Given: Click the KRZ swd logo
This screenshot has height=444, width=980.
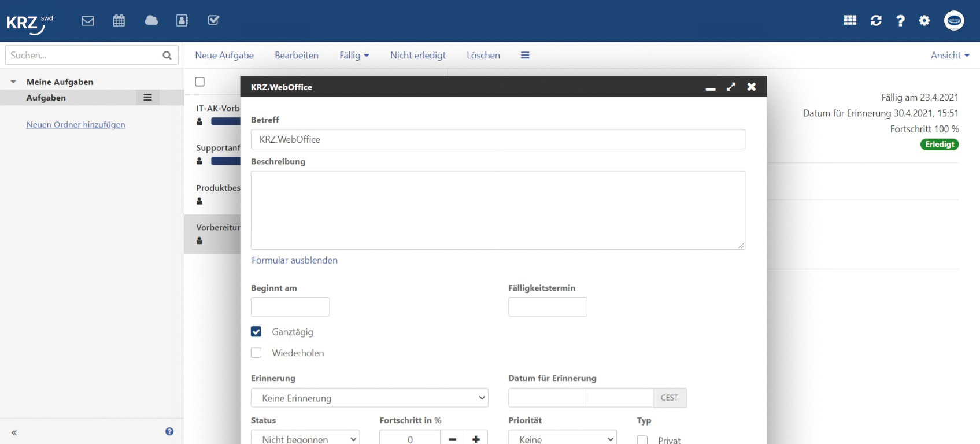Looking at the screenshot, I should click(x=29, y=24).
